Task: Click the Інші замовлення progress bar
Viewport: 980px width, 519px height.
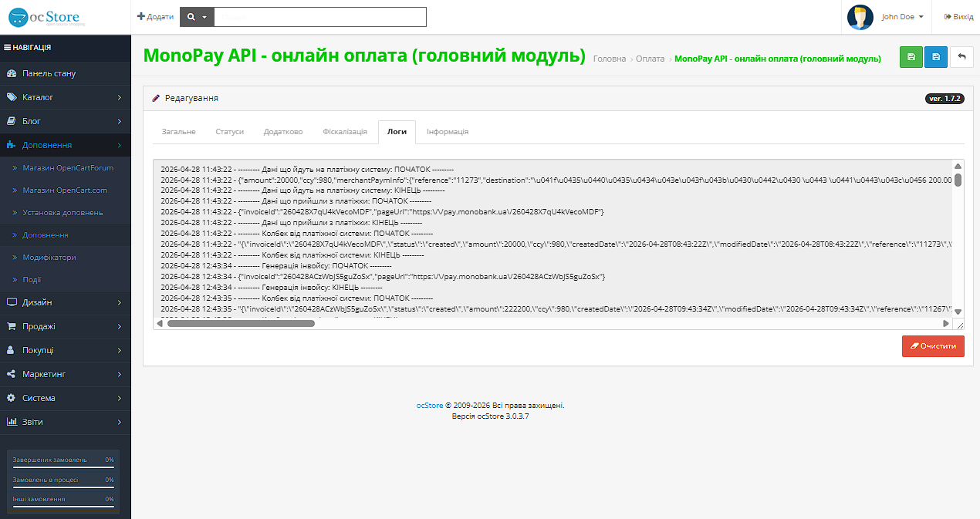Action: click(x=63, y=507)
